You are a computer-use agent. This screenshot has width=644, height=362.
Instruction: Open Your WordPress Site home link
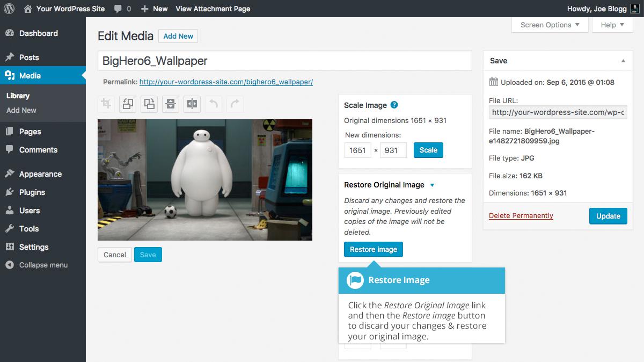[64, 9]
